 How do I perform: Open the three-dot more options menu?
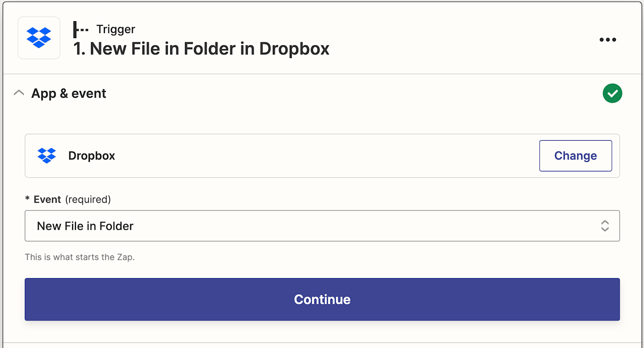click(x=608, y=40)
